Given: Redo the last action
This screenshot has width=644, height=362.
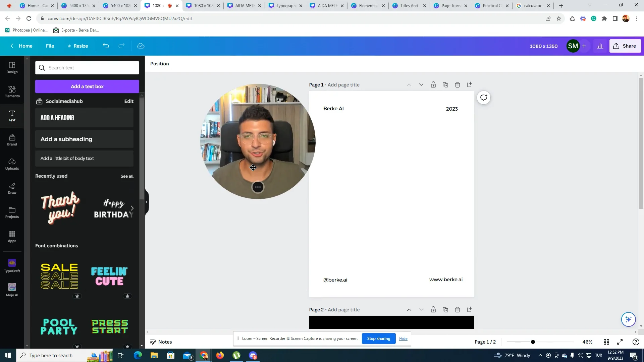Looking at the screenshot, I should tap(121, 46).
